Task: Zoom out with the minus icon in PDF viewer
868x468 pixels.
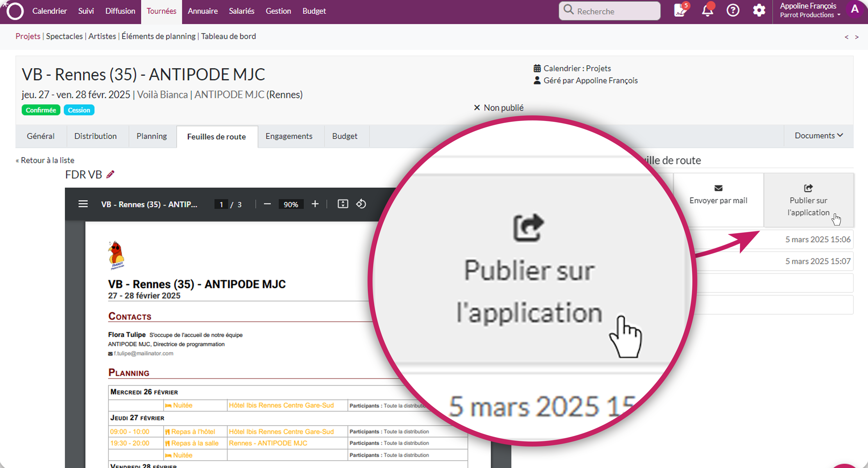Action: click(x=267, y=204)
